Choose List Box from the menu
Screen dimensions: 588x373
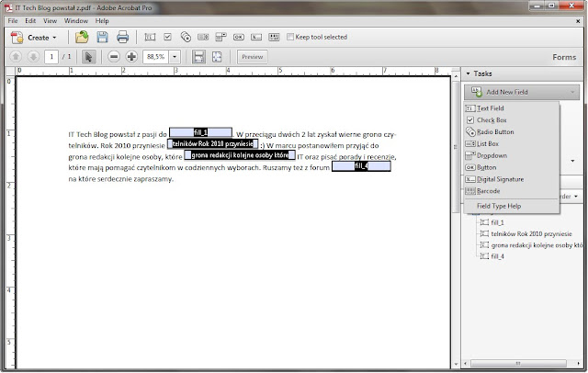(x=512, y=144)
